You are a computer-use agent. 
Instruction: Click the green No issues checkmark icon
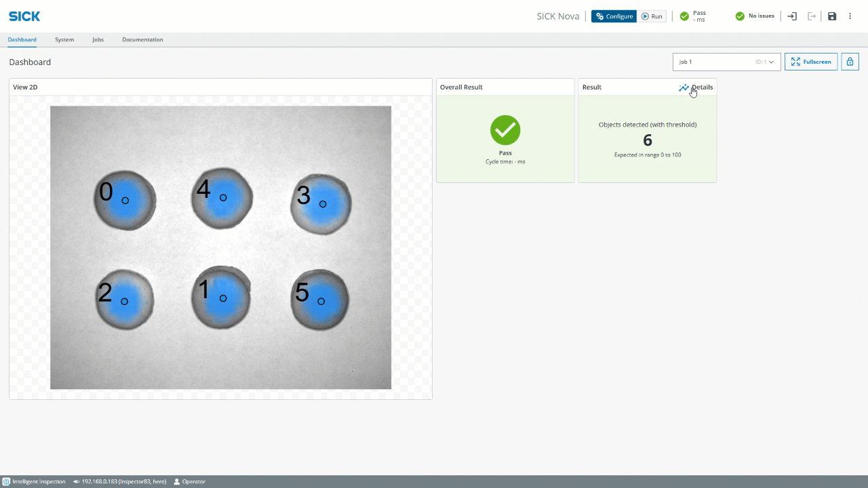point(740,16)
